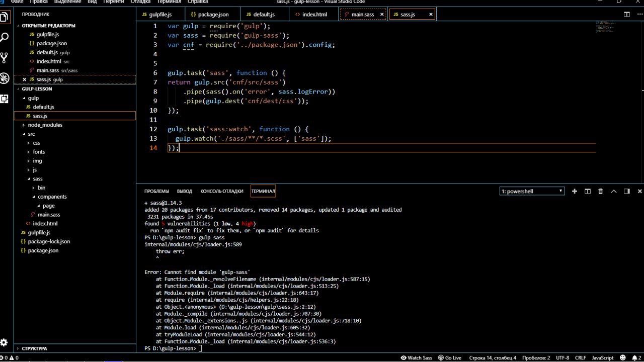
Task: Open the Explorer view in the activity bar
Action: pyautogui.click(x=4, y=17)
